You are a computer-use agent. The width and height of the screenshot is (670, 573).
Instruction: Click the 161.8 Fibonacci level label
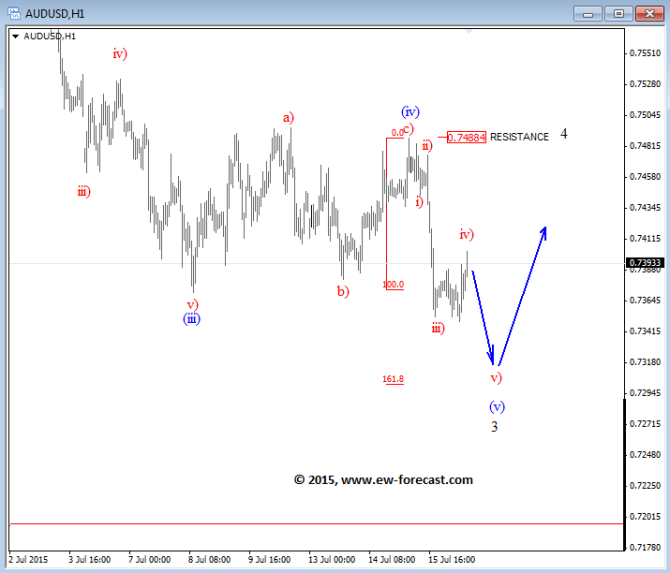click(393, 379)
